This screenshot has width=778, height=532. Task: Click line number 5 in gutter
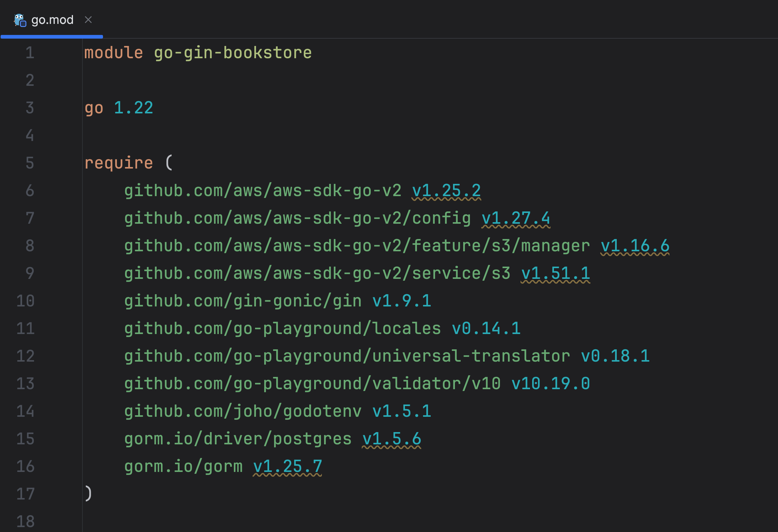(x=30, y=163)
